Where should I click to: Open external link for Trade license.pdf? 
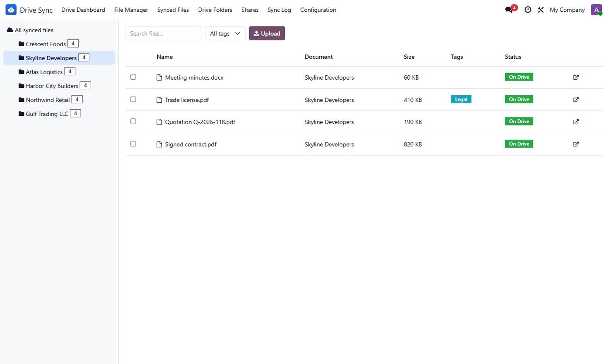click(x=576, y=100)
